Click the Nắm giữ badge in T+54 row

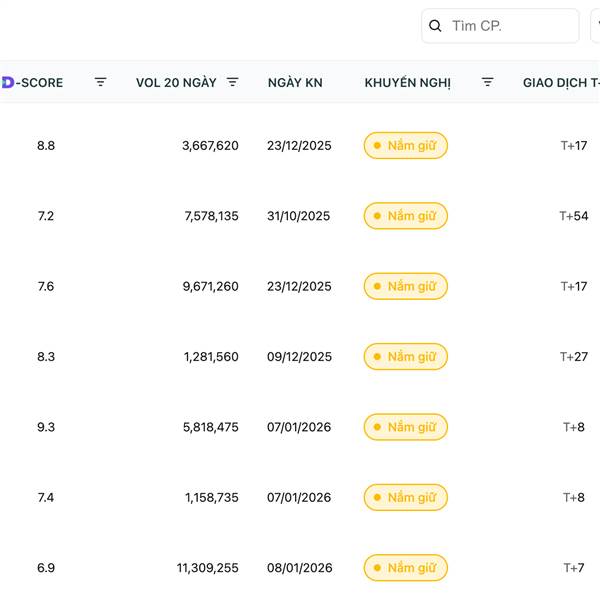pyautogui.click(x=405, y=216)
